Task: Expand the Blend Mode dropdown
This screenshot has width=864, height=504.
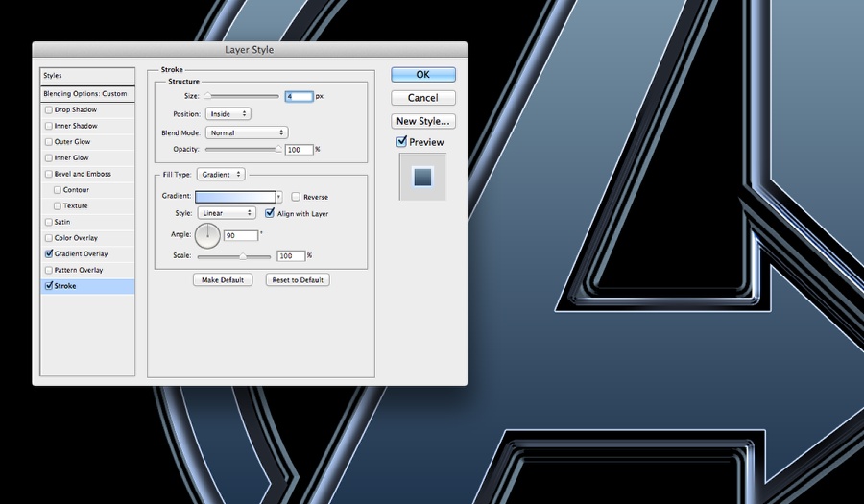Action: click(x=246, y=132)
